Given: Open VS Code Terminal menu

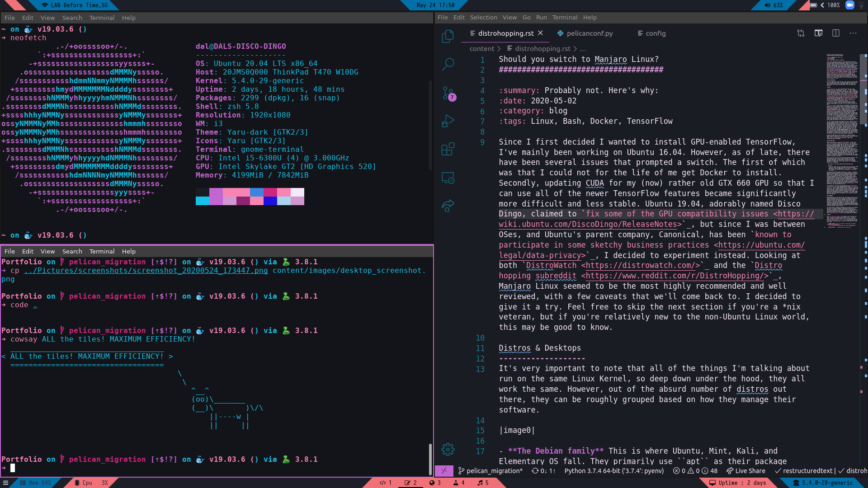Looking at the screenshot, I should pos(565,17).
